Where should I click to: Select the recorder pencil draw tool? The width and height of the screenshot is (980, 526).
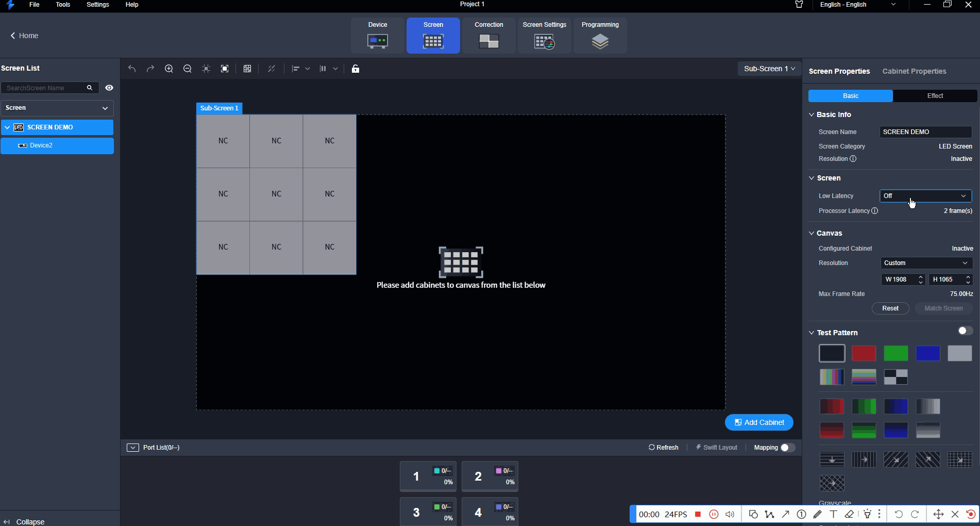(x=817, y=514)
